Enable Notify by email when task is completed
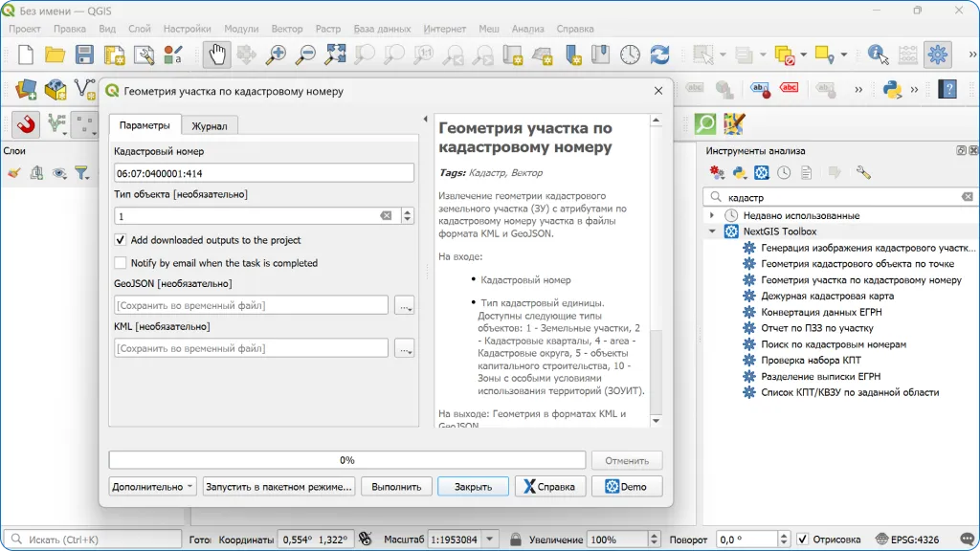Image resolution: width=980 pixels, height=551 pixels. 121,263
